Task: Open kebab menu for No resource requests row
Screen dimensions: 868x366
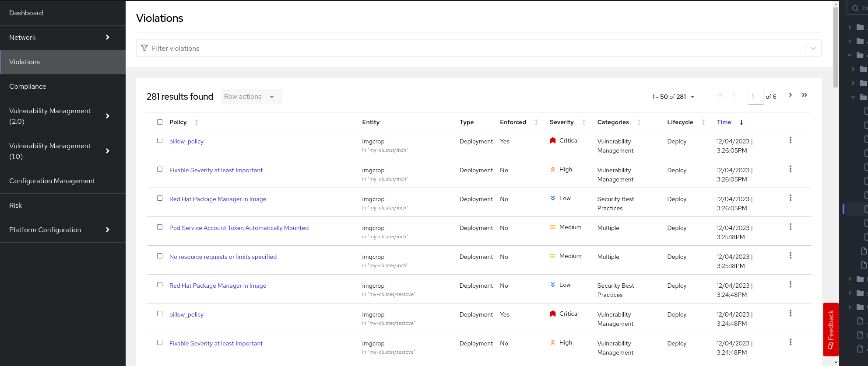Action: (790, 255)
